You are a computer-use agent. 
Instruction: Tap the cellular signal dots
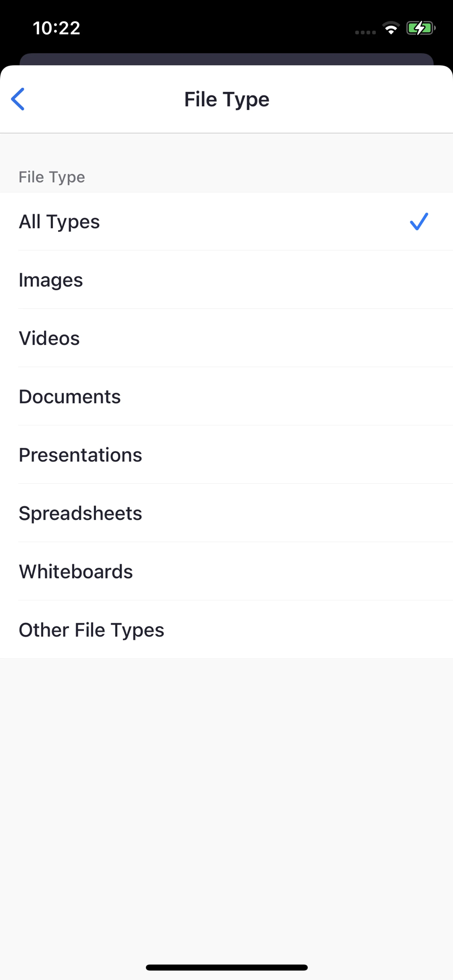365,32
